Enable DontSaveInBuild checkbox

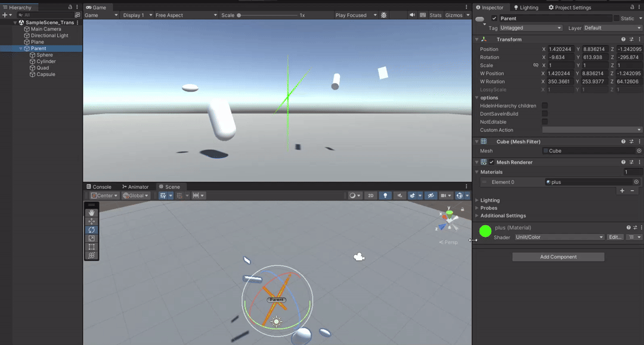coord(544,114)
